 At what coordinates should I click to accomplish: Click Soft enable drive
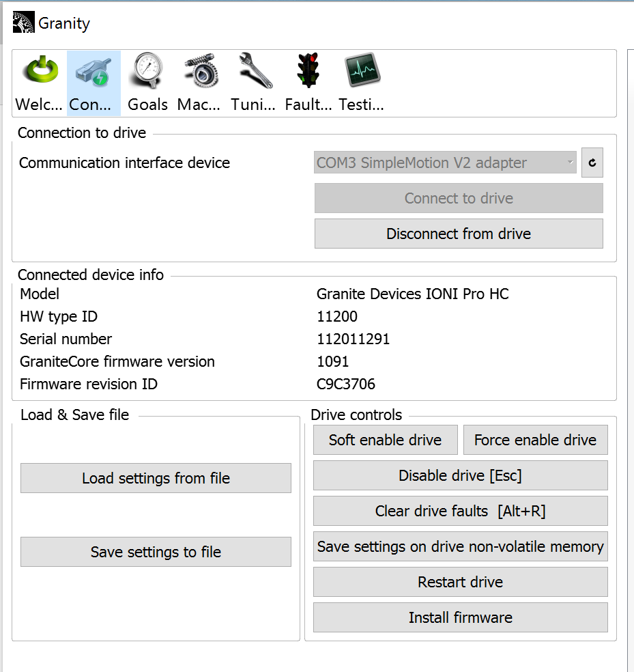tap(386, 440)
